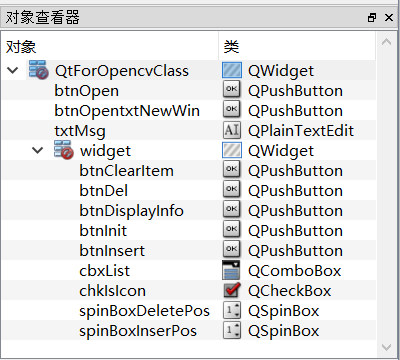
Task: Click QSpinBox text in spinBoxDeletePos row
Action: (x=283, y=311)
